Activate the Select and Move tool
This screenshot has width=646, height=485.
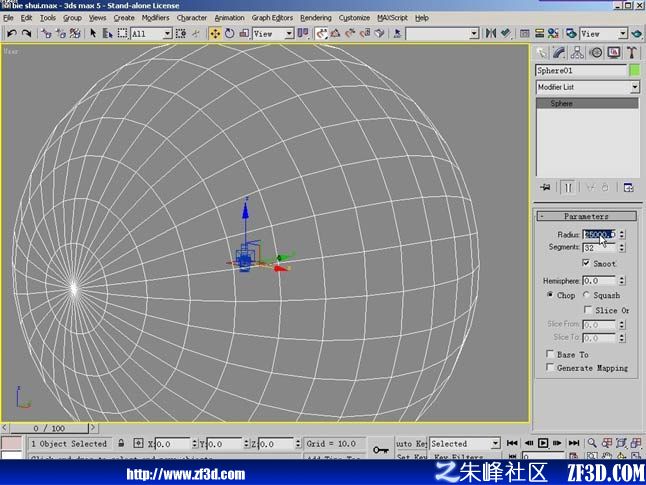tap(215, 33)
